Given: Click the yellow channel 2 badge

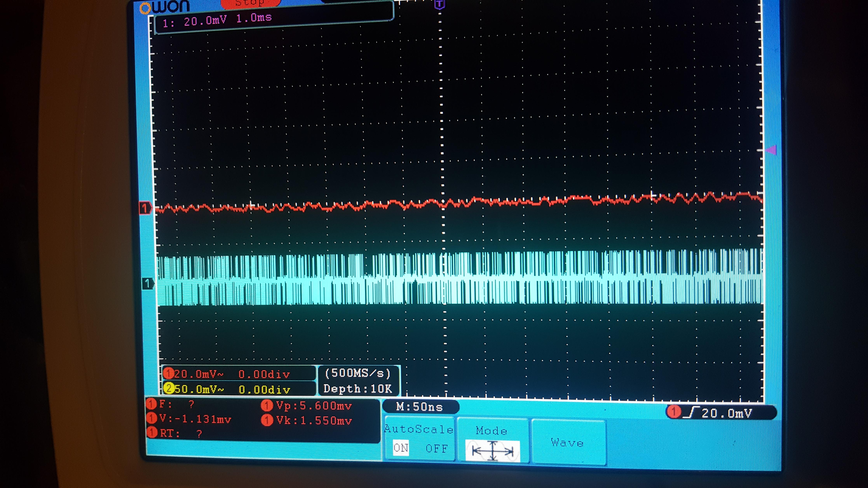Looking at the screenshot, I should (x=168, y=389).
